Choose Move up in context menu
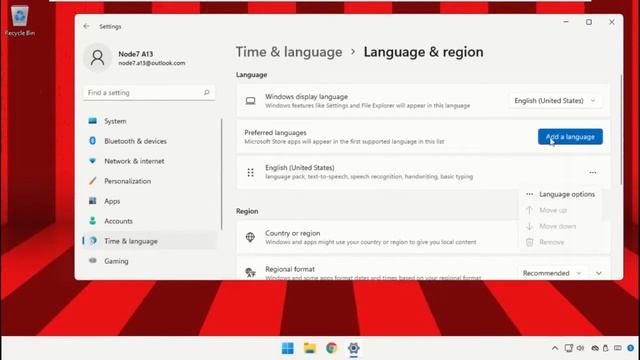The height and width of the screenshot is (360, 640). 560,210
